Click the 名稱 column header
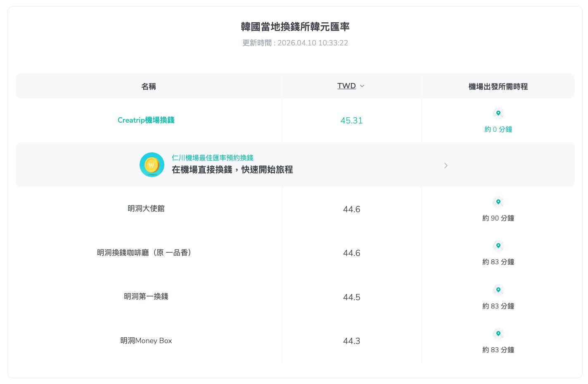 tap(149, 86)
